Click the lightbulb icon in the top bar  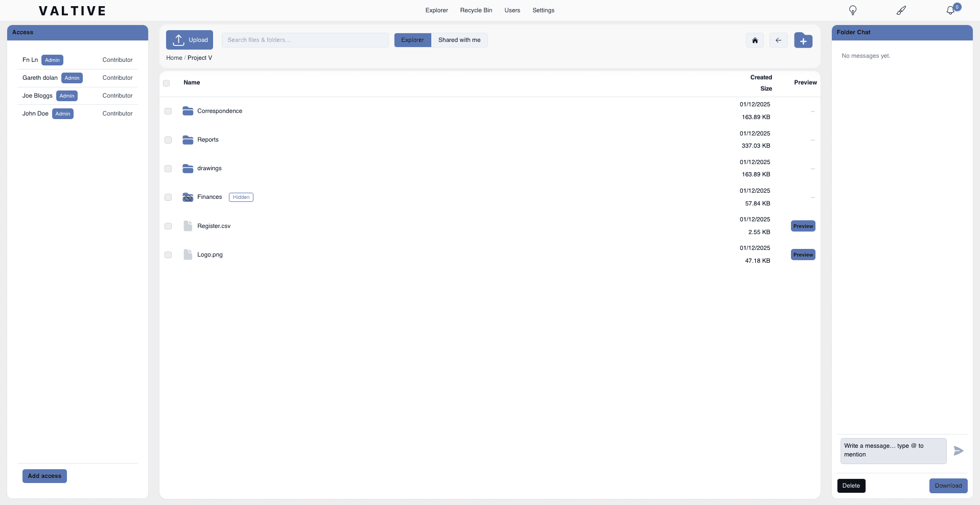852,10
